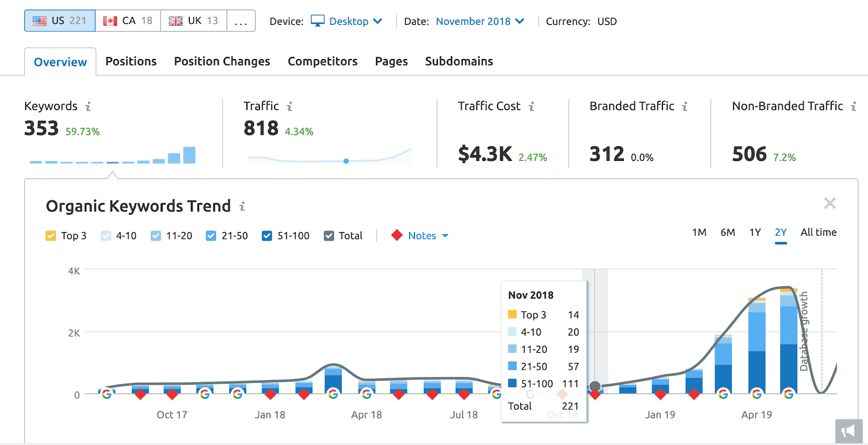Viewport: 868px width, 445px height.
Task: Click the red diamond Notes icon in legend
Action: 397,235
